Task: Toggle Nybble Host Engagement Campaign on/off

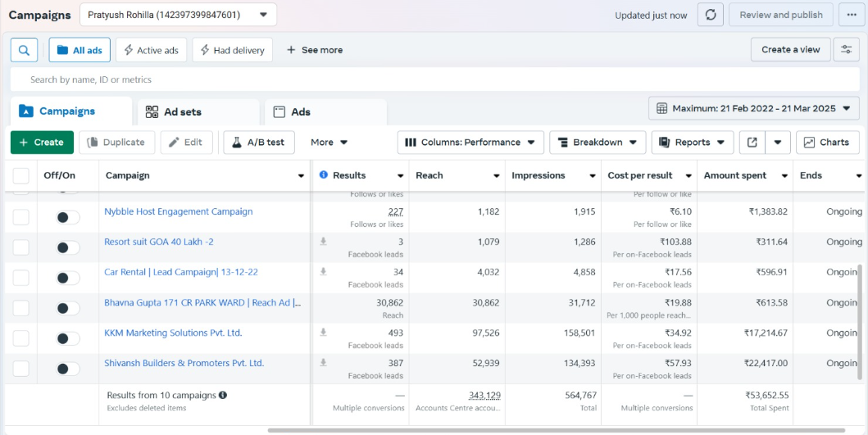Action: click(x=67, y=217)
